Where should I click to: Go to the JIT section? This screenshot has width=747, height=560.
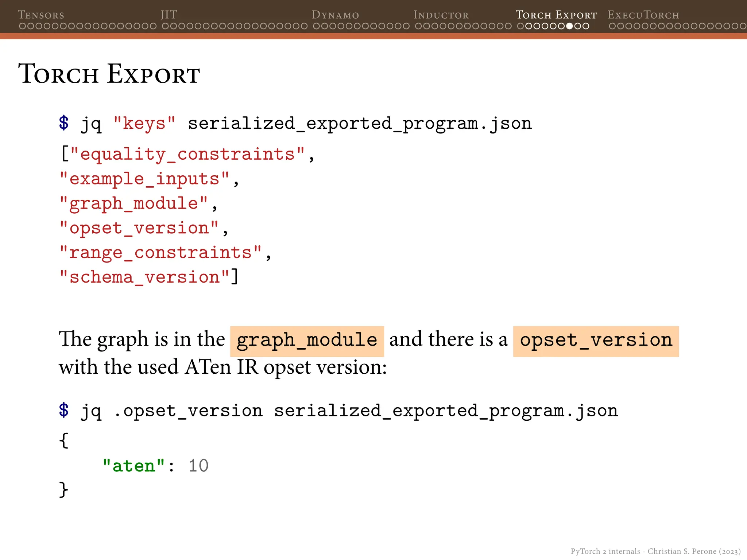click(x=169, y=15)
